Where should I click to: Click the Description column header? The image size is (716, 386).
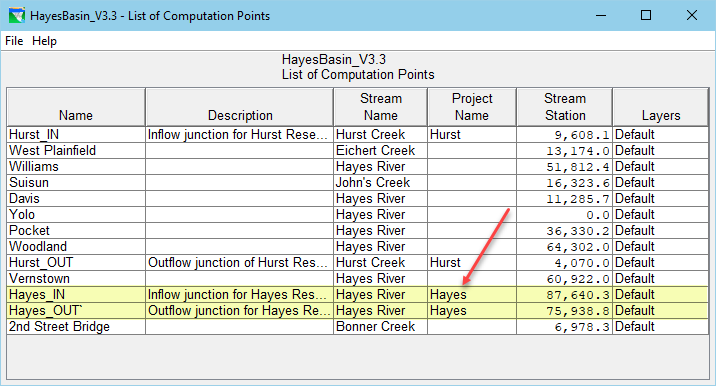[240, 107]
